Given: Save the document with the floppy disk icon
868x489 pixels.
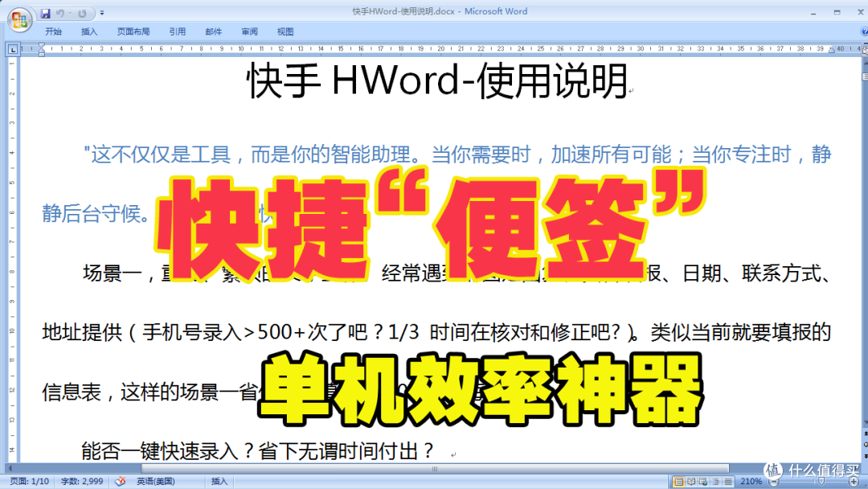Looking at the screenshot, I should point(45,14).
